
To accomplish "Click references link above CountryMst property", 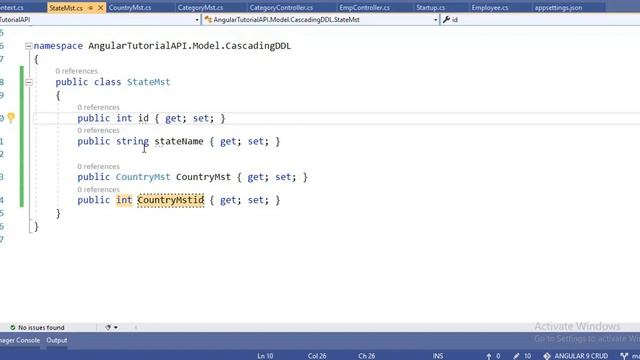I will 98,167.
